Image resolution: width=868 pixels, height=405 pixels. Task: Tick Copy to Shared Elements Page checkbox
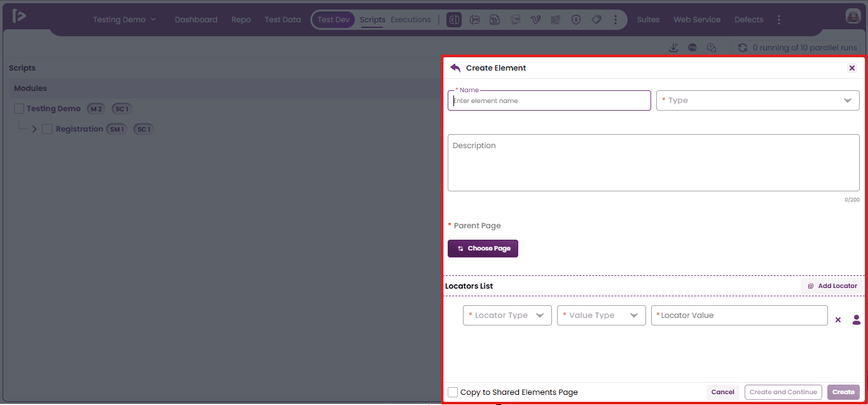453,392
